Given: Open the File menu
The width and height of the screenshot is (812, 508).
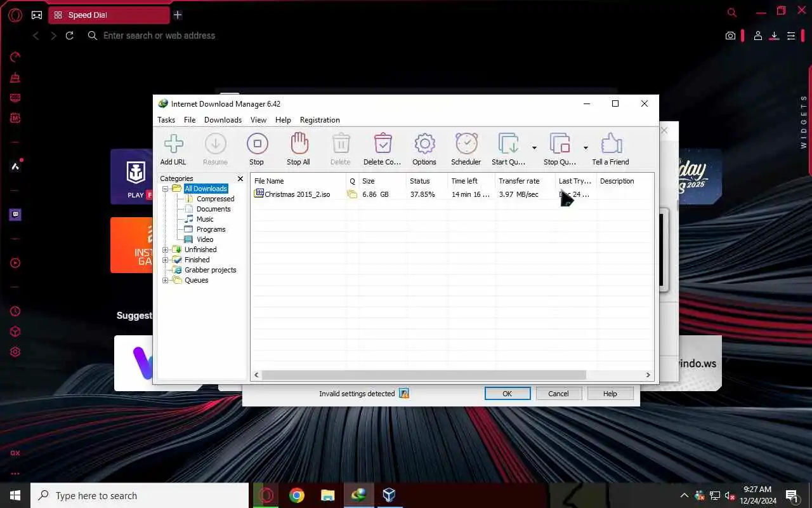Looking at the screenshot, I should [x=190, y=120].
